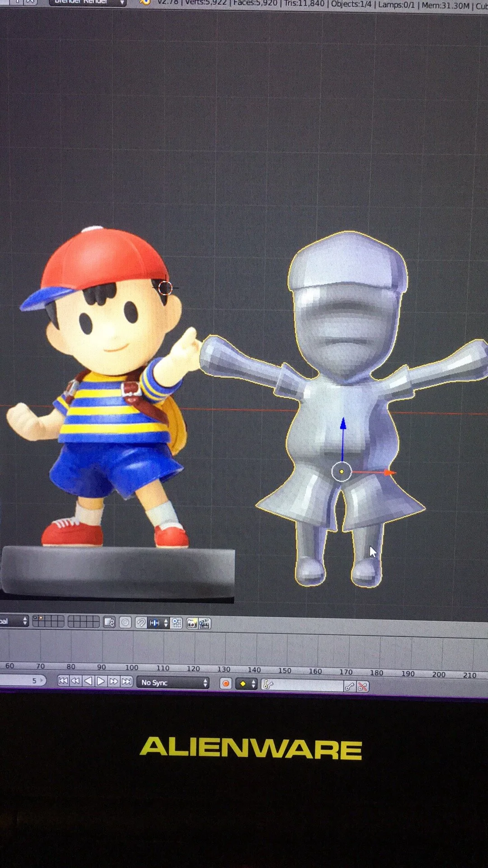Click the Tris:11,840 count in the header
Screen dimensions: 488x868
(x=304, y=4)
